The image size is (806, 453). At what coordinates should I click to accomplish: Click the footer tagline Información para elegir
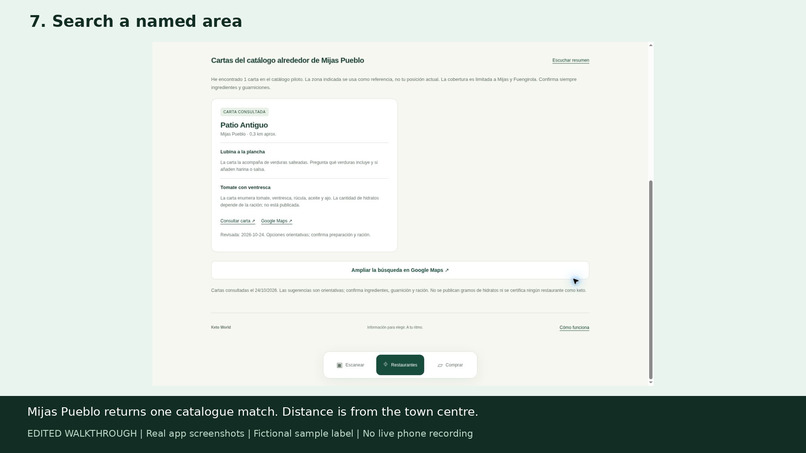395,327
